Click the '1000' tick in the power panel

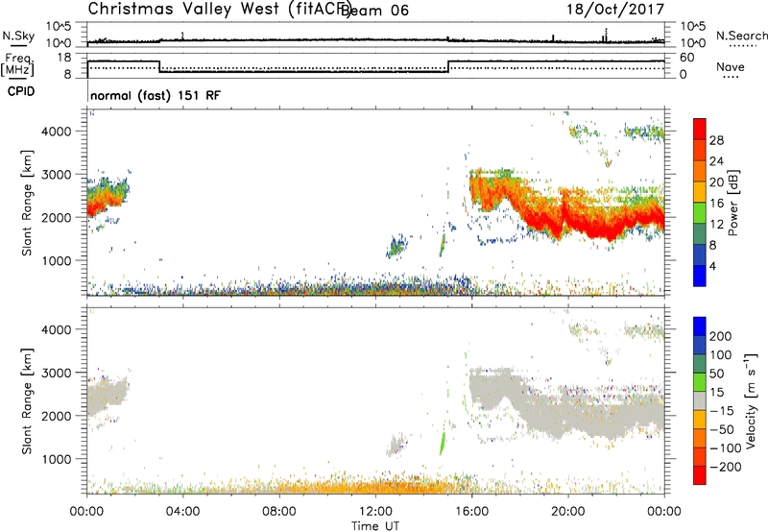pyautogui.click(x=57, y=260)
